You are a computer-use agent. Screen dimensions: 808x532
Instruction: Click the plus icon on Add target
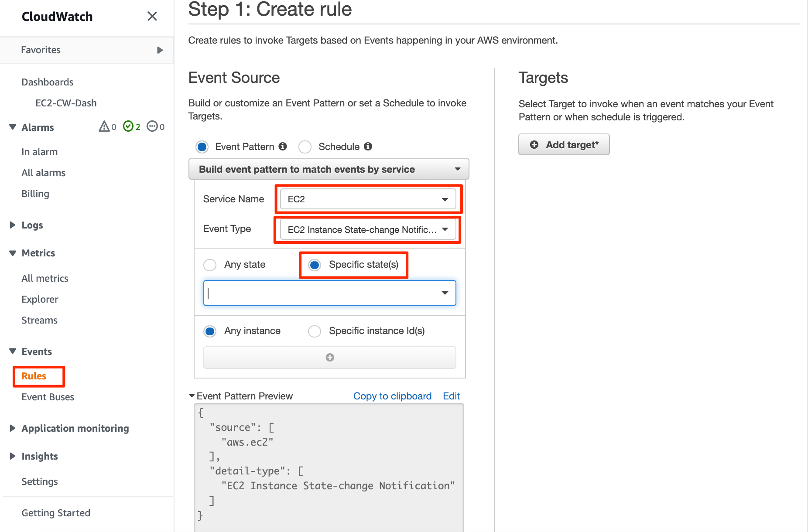tap(534, 145)
